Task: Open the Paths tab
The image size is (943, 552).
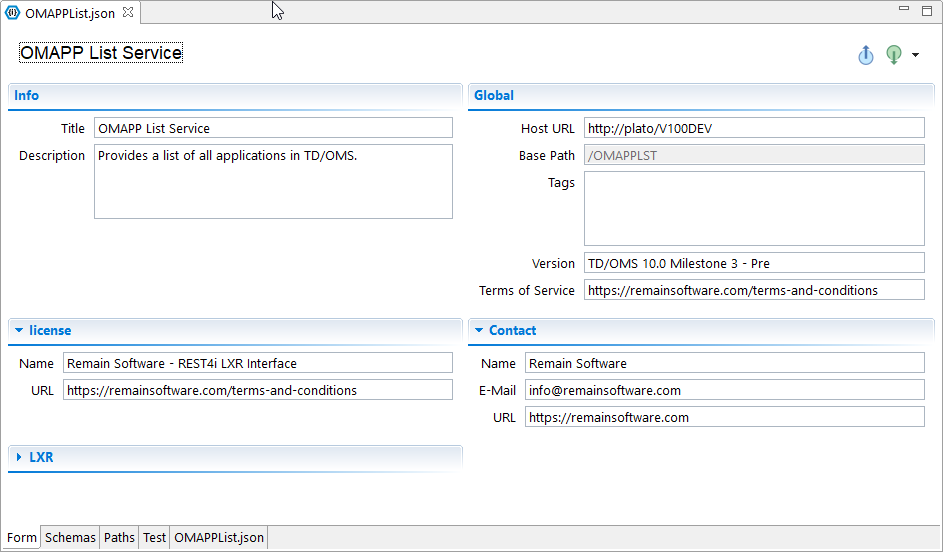Action: [x=119, y=538]
